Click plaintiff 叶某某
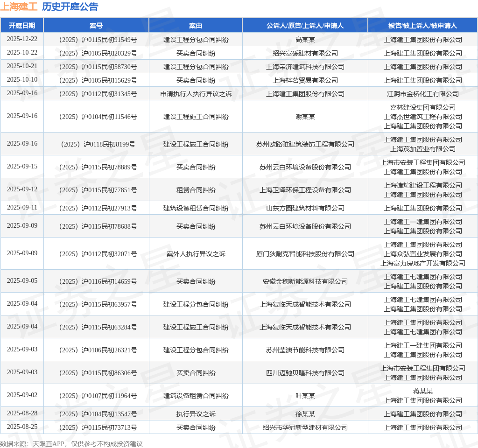The height and width of the screenshot is (448, 478). point(305,396)
